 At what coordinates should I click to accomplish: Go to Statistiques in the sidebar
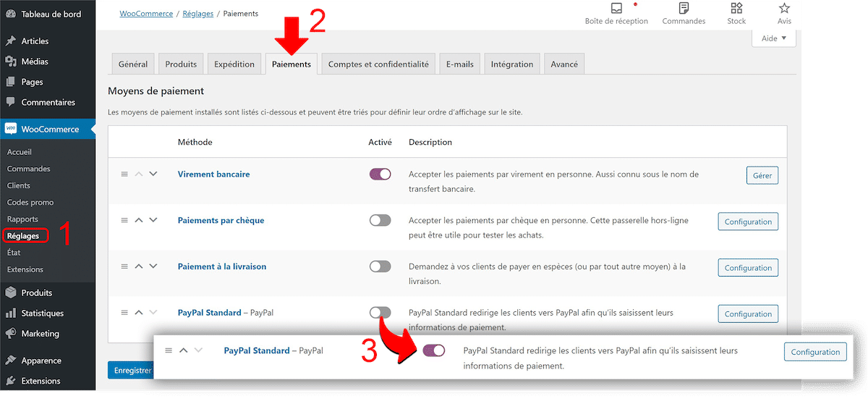coord(42,313)
